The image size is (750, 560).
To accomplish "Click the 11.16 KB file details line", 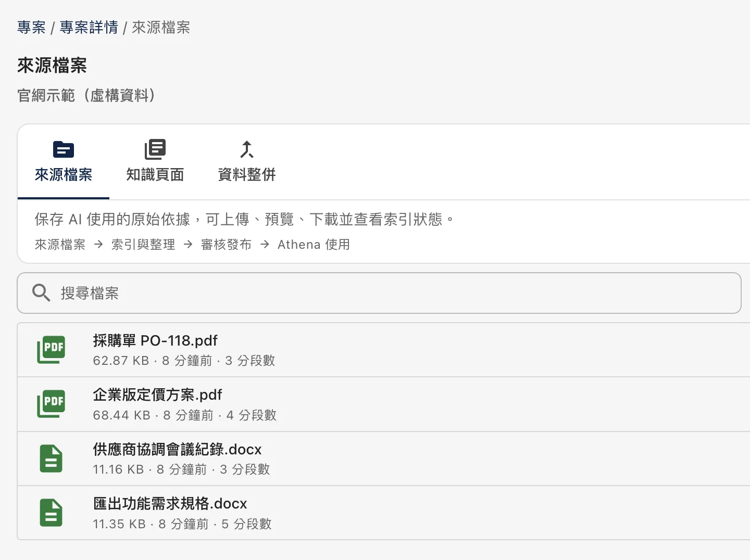I will pos(181,469).
